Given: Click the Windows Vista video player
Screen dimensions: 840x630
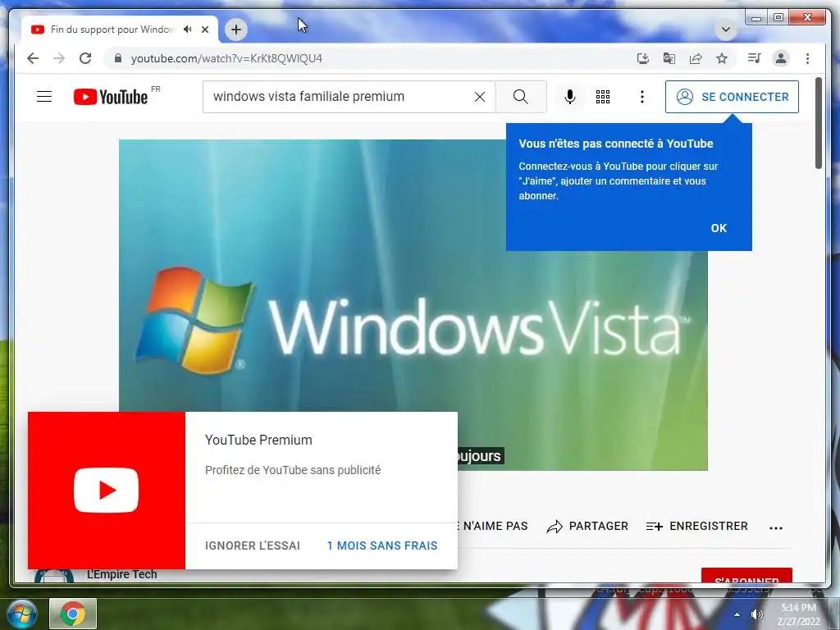Looking at the screenshot, I should coord(413,305).
